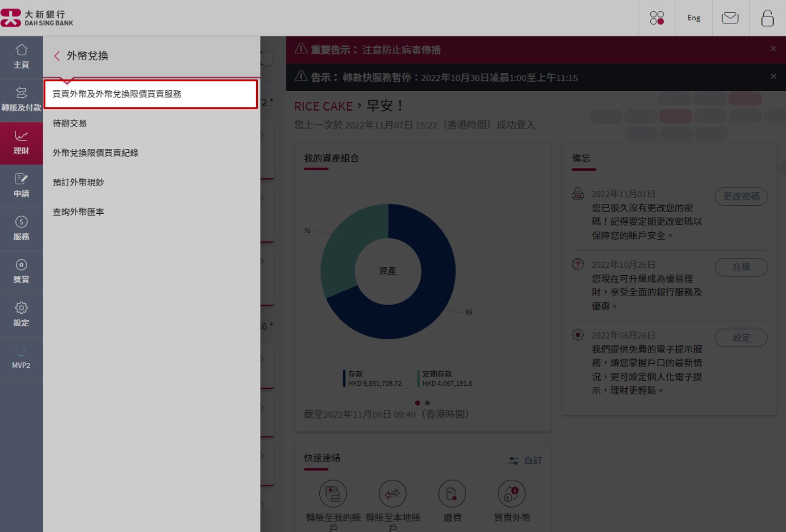Select the 獎賞 rewards sidebar icon
This screenshot has width=786, height=532.
tap(21, 271)
